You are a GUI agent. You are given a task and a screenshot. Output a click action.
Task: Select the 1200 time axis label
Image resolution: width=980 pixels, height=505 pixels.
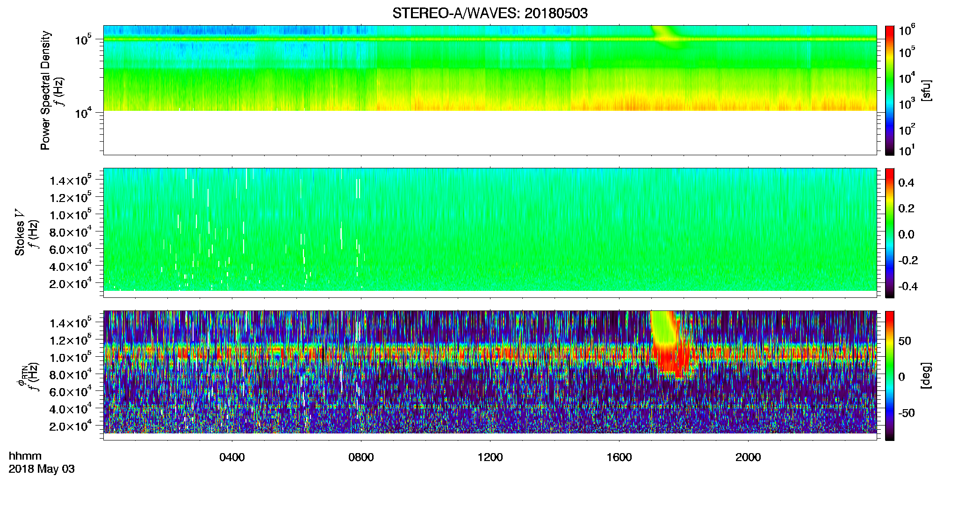490,457
